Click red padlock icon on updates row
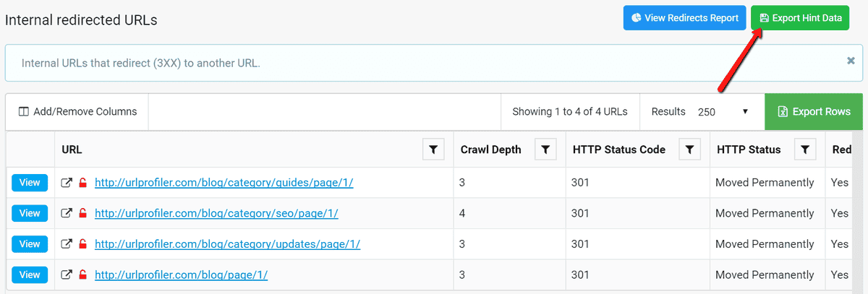 pyautogui.click(x=82, y=244)
